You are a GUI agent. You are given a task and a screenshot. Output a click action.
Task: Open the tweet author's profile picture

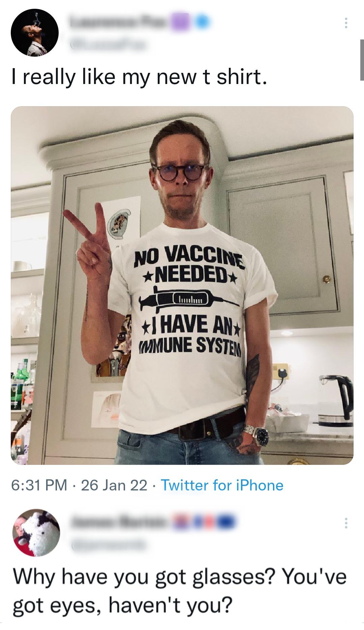tap(35, 32)
